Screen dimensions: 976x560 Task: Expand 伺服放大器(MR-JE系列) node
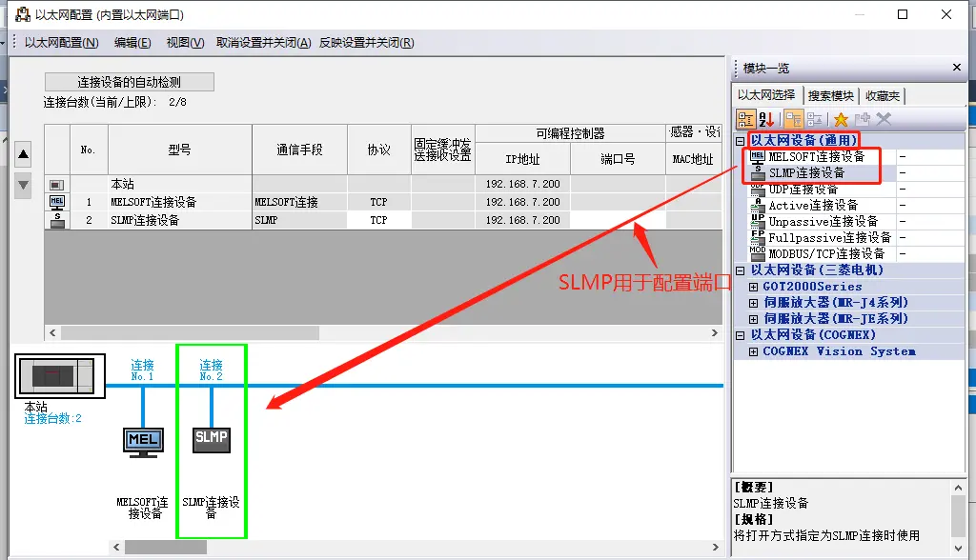coord(753,319)
